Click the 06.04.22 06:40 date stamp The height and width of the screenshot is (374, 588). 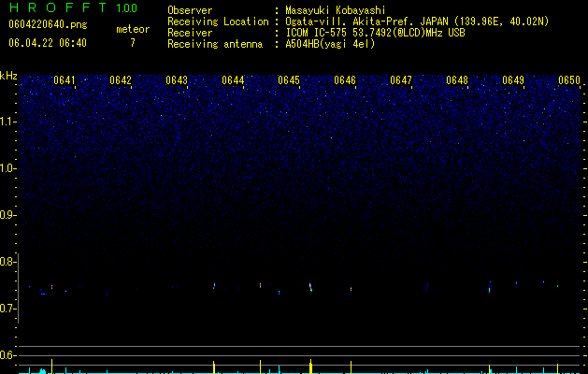(48, 43)
